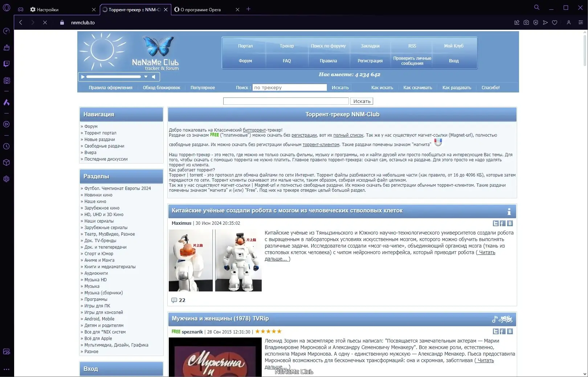Viewport: 588px width, 377px height.
Task: Click the Искать button next to tracker search
Action: click(x=340, y=88)
